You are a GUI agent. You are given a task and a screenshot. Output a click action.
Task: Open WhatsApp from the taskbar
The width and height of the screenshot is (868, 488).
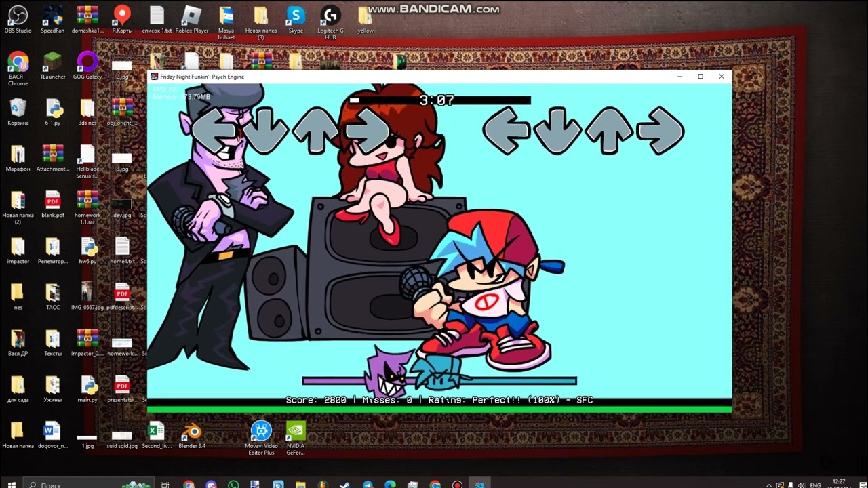click(234, 485)
